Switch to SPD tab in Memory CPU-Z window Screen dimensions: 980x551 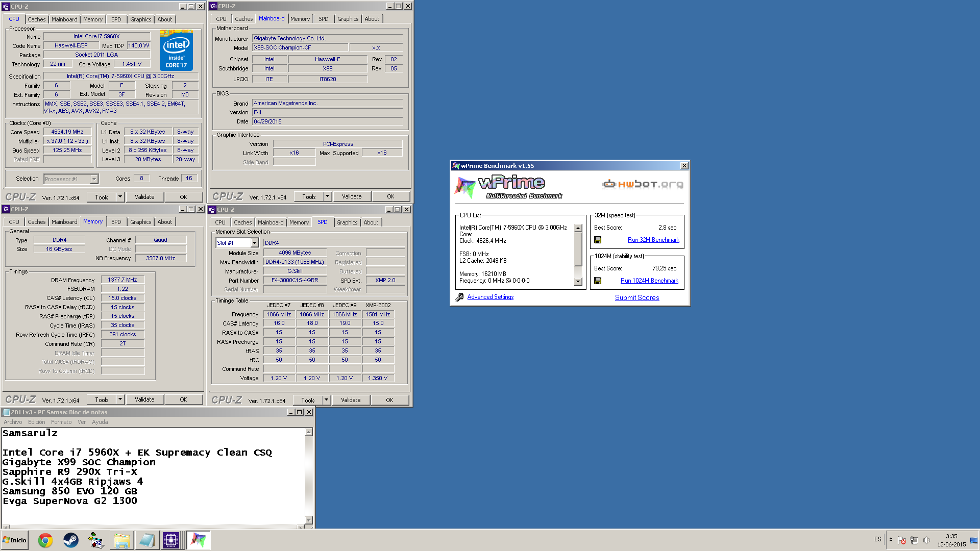[116, 222]
